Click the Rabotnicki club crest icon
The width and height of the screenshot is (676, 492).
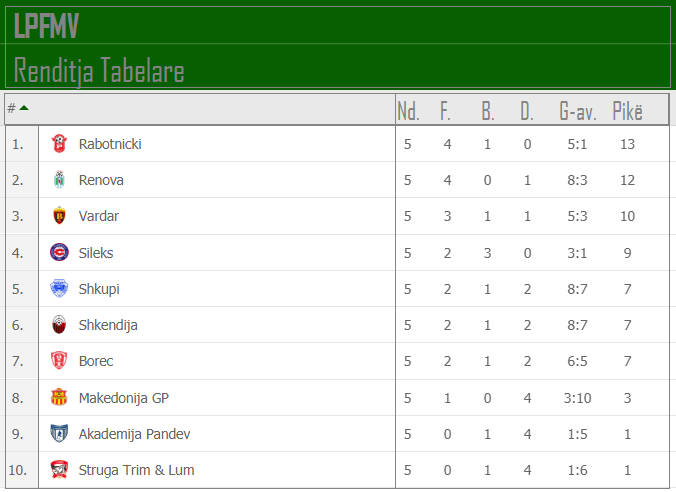[59, 144]
